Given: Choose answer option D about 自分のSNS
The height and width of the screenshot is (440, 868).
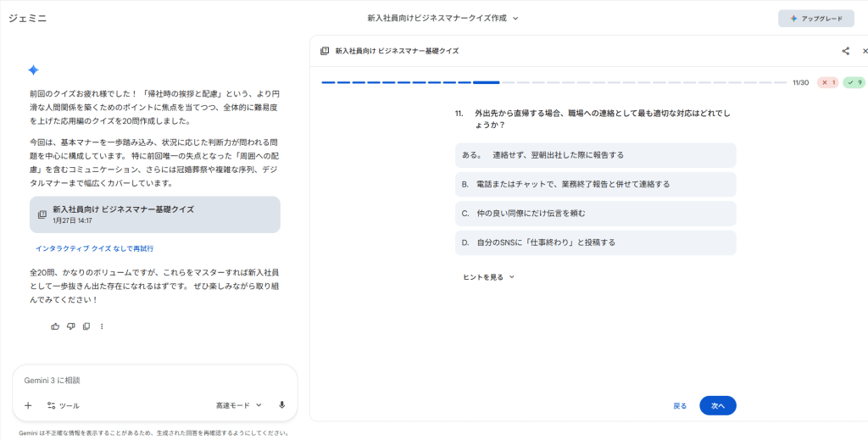Looking at the screenshot, I should pyautogui.click(x=595, y=242).
